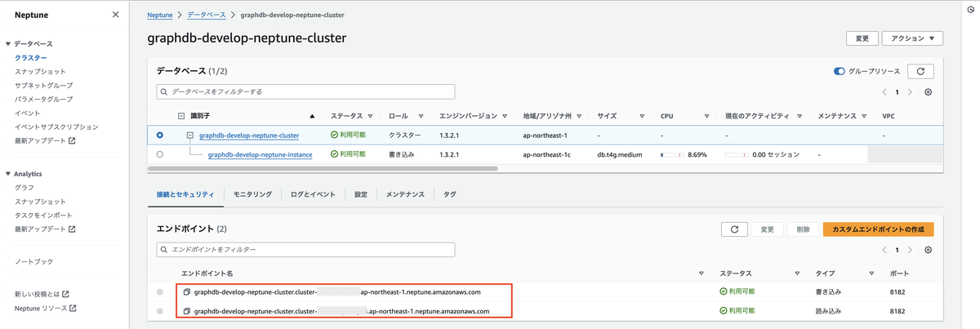Select the 接続とセキュリティ tab
This screenshot has width=980, height=329.
185,195
